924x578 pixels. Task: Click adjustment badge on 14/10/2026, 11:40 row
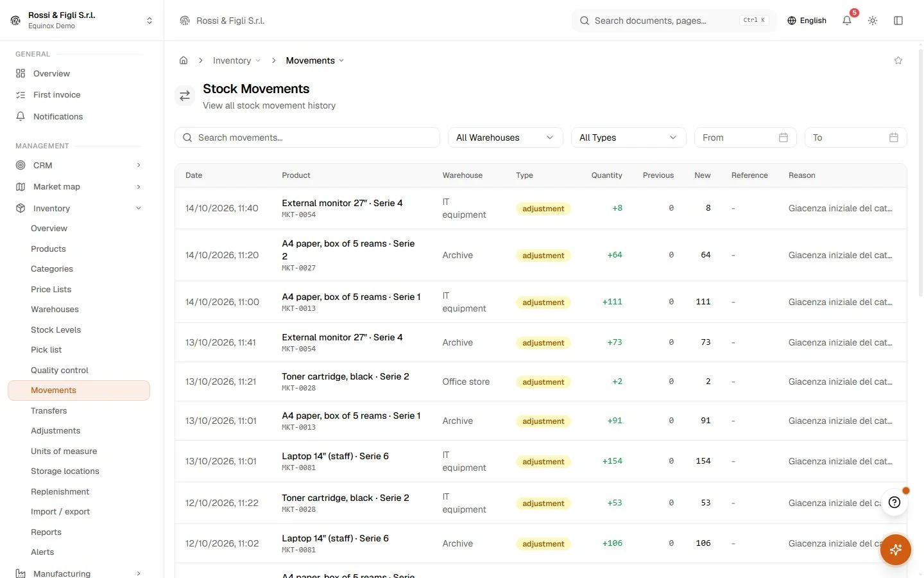tap(543, 209)
